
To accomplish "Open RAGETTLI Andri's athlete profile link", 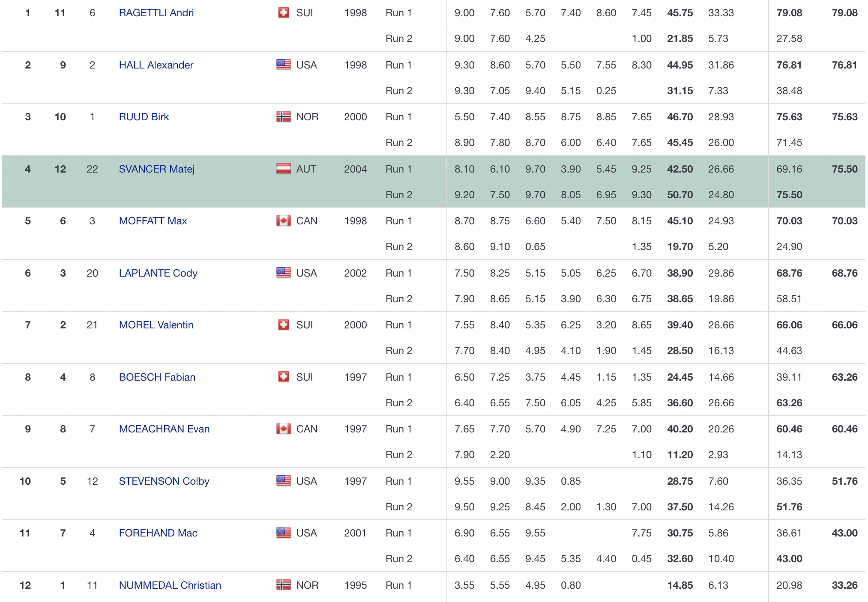I will tap(156, 13).
